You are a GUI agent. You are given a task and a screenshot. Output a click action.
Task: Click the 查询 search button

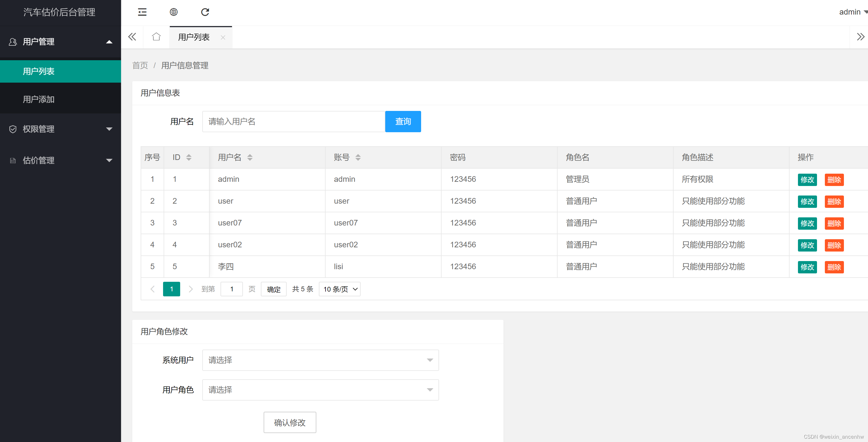point(403,122)
